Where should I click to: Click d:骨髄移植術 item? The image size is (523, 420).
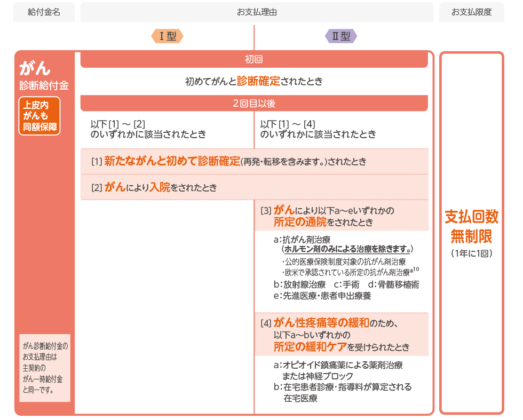(394, 284)
